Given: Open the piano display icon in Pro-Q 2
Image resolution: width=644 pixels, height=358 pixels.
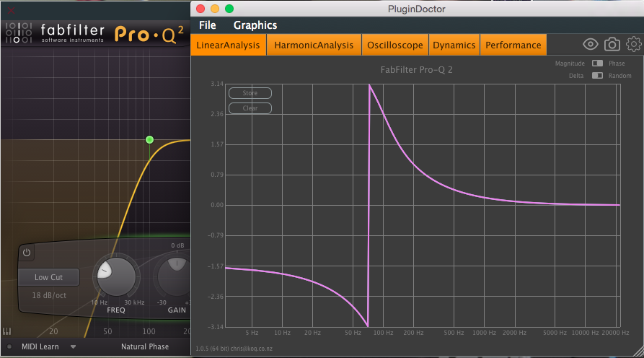Looking at the screenshot, I should (7, 331).
